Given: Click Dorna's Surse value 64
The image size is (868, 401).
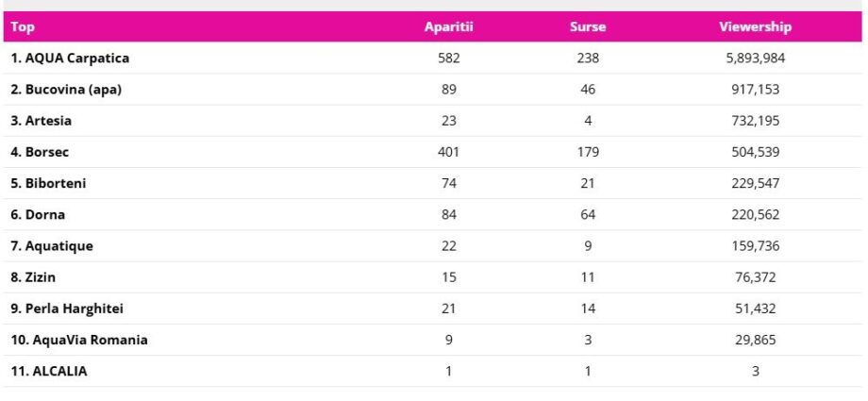Looking at the screenshot, I should 588,214.
